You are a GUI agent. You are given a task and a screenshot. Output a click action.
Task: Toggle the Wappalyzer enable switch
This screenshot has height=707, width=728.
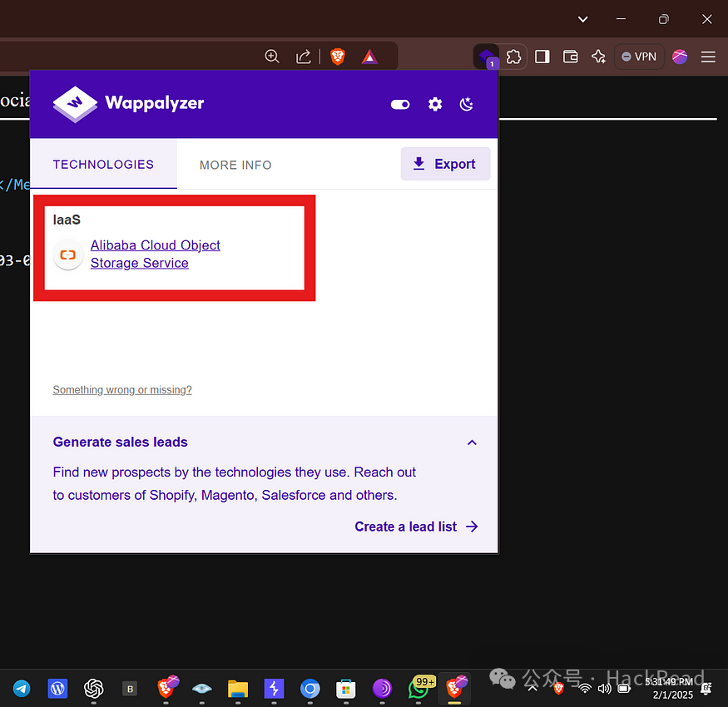(x=399, y=105)
